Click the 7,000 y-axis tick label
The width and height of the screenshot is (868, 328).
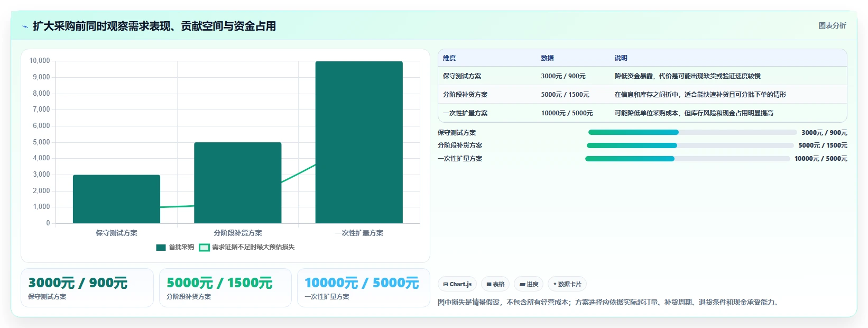coord(41,110)
